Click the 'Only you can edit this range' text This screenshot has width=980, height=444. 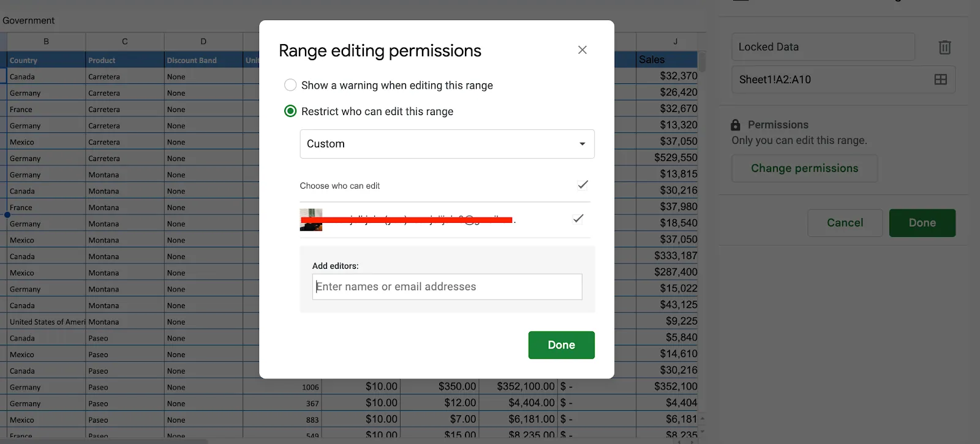[x=799, y=140]
